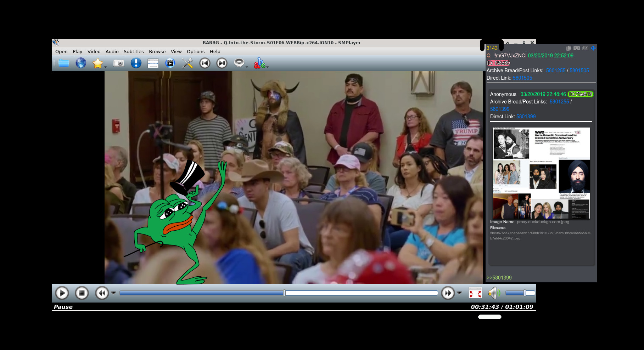Click the rewind button

(x=102, y=293)
